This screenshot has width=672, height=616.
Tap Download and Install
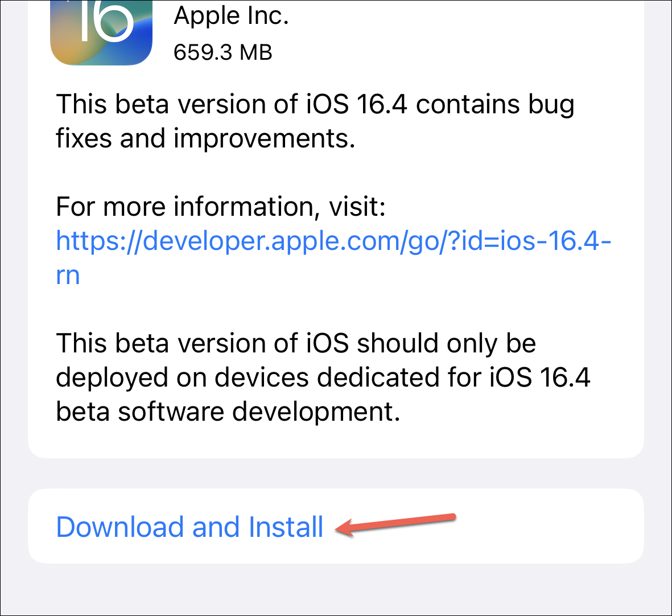coord(336,526)
